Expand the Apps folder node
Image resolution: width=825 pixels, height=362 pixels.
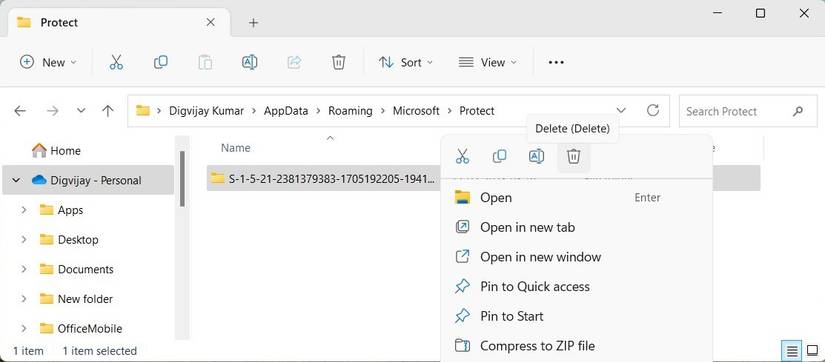pyautogui.click(x=24, y=210)
